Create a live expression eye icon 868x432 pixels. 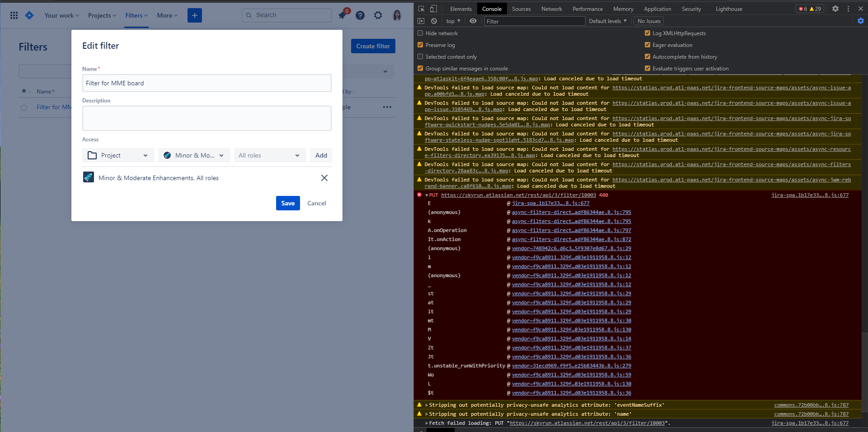[473, 21]
